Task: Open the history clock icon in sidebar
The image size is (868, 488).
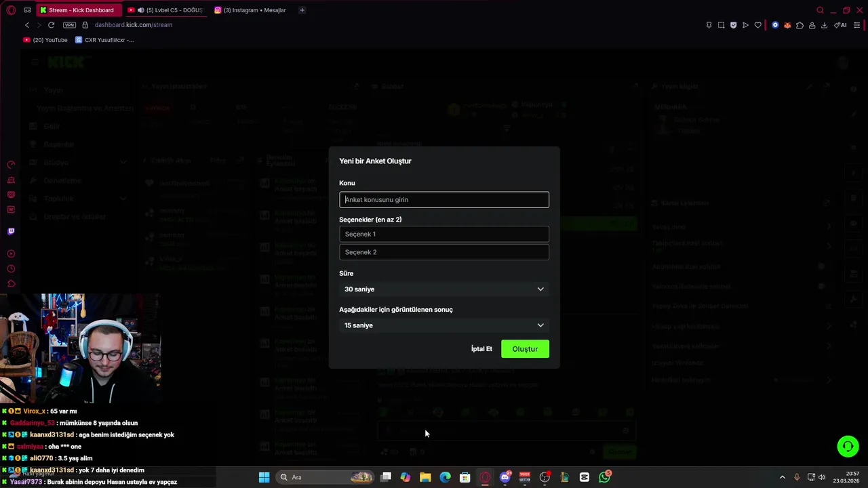Action: (11, 268)
